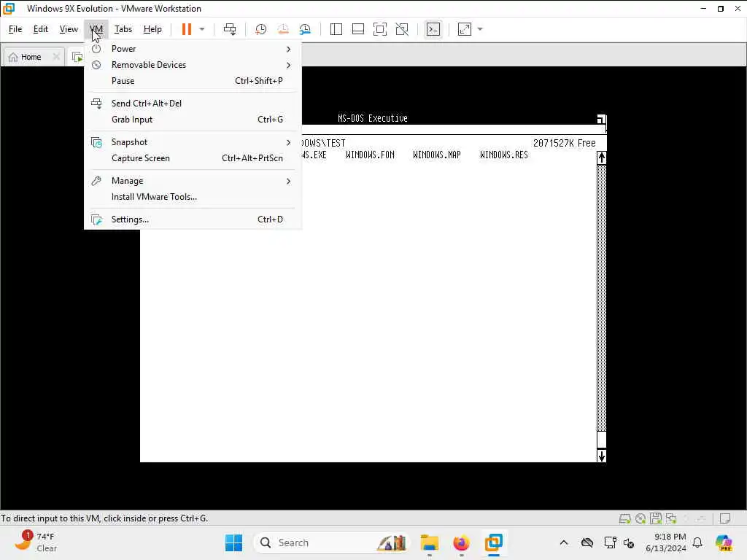
Task: Click the scroll up arrow in MS-DOS Executive
Action: [602, 158]
